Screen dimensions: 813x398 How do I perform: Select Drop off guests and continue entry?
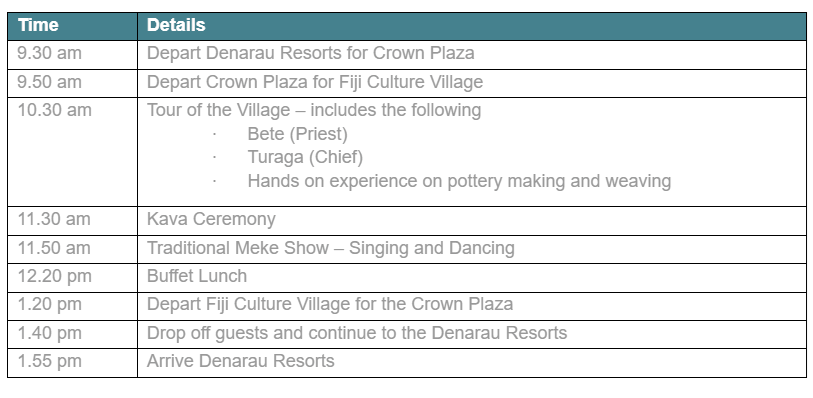click(357, 333)
